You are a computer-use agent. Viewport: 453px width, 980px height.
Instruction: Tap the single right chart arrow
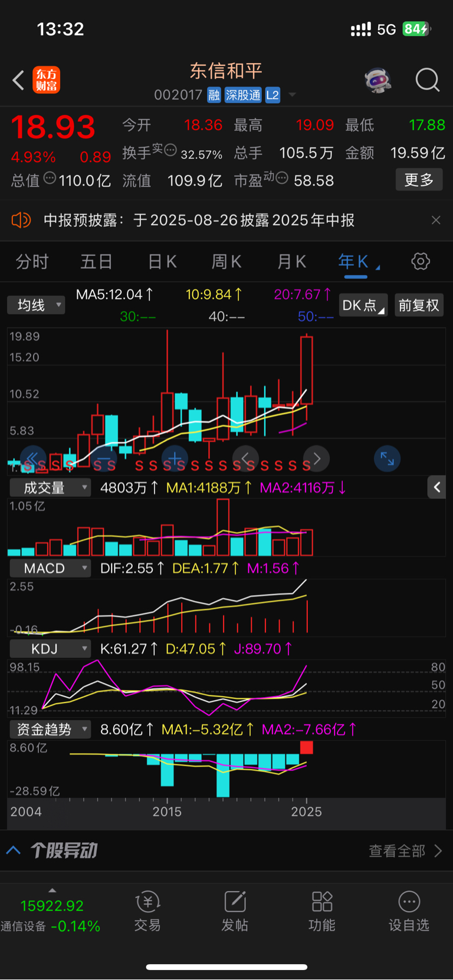[x=316, y=458]
